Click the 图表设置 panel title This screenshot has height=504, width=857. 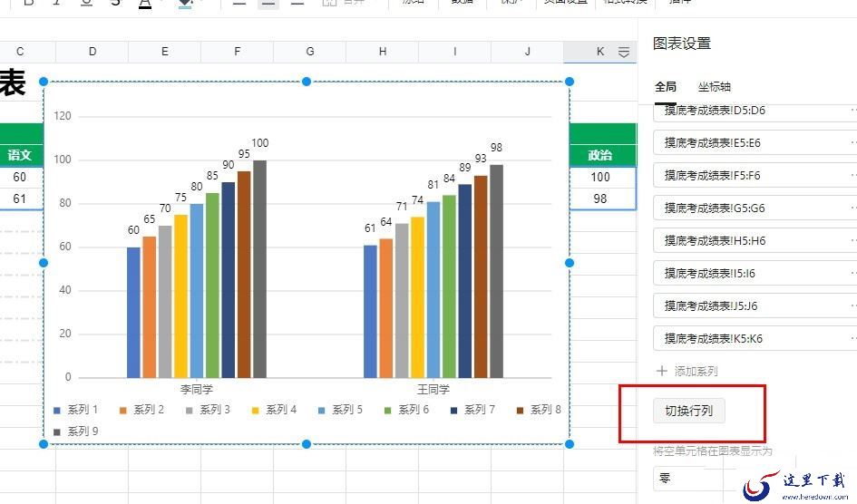tap(682, 44)
